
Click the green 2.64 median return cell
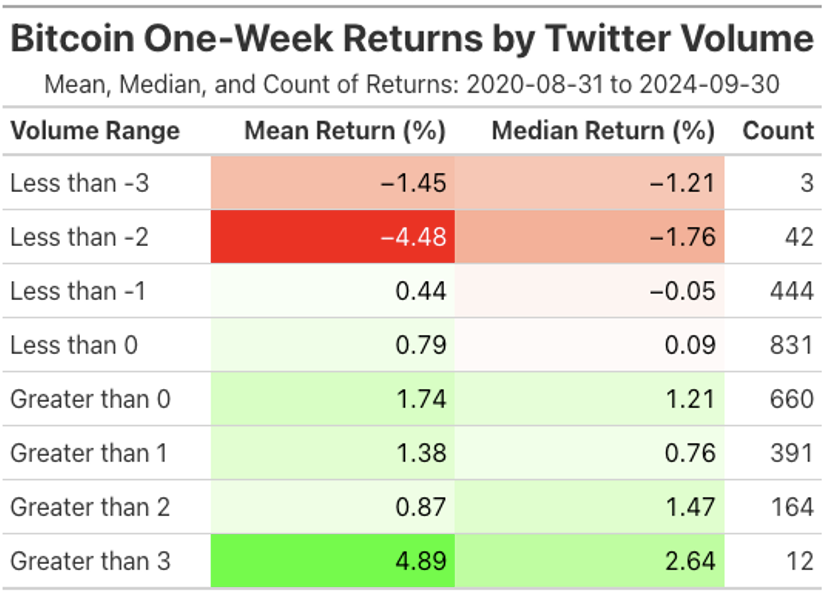pos(590,561)
